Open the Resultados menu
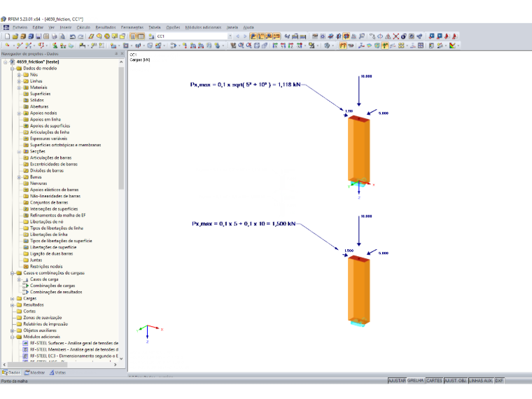The width and height of the screenshot is (532, 399). [x=106, y=27]
